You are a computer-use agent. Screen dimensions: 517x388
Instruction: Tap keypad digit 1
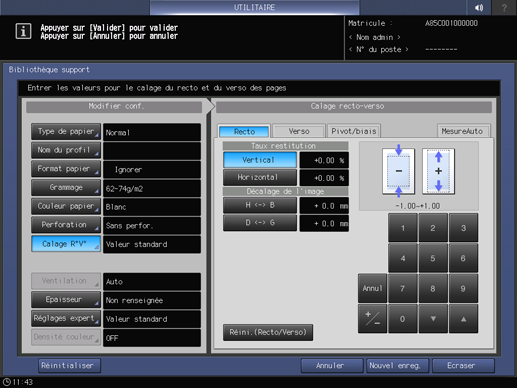[403, 228]
